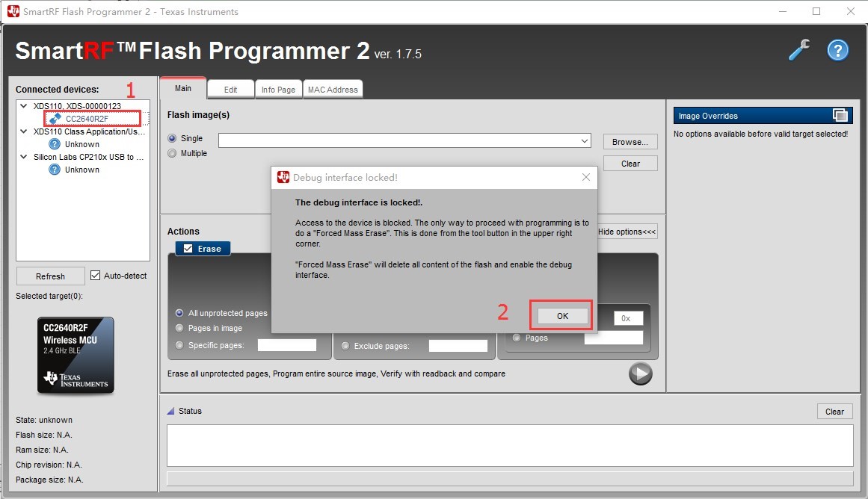
Task: Select the Single flash image radio
Action: [172, 138]
